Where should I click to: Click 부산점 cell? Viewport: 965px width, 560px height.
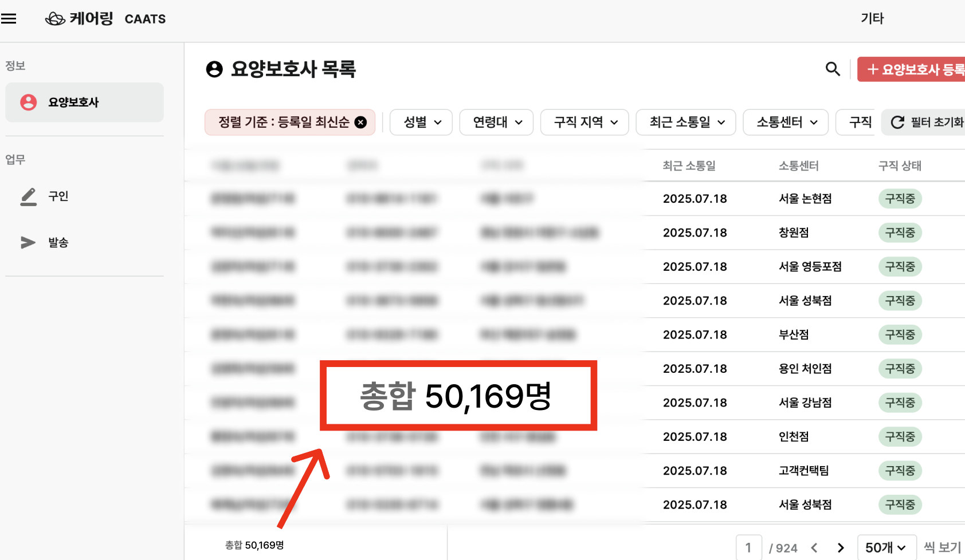(x=794, y=334)
